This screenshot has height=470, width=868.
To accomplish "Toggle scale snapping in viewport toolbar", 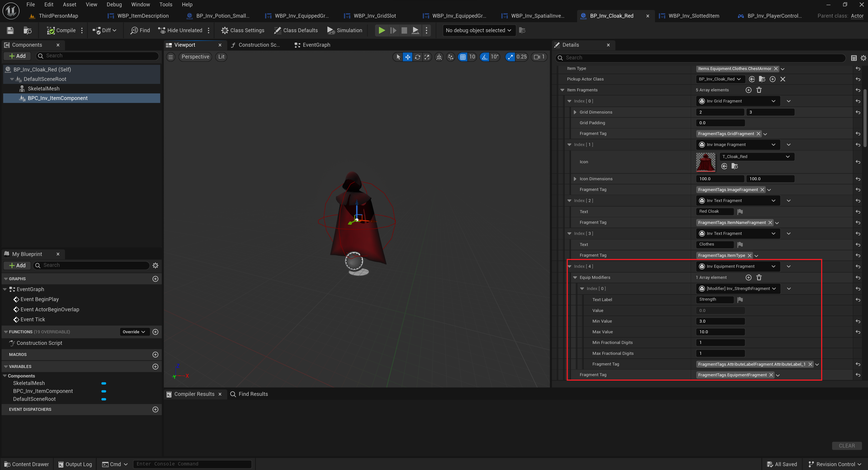I will coord(510,57).
